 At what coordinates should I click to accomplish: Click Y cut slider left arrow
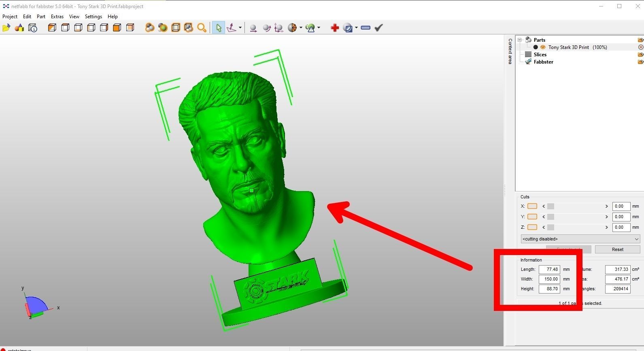[x=544, y=217]
